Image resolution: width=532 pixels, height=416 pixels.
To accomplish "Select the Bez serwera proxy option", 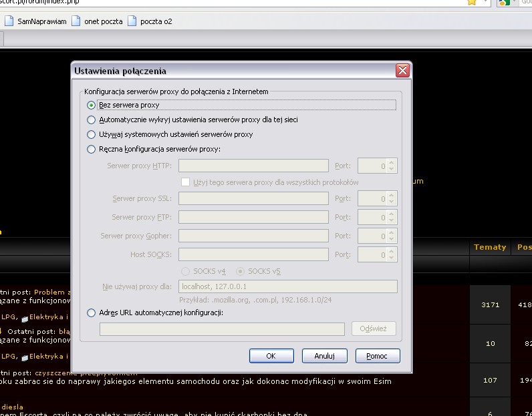I will [92, 105].
